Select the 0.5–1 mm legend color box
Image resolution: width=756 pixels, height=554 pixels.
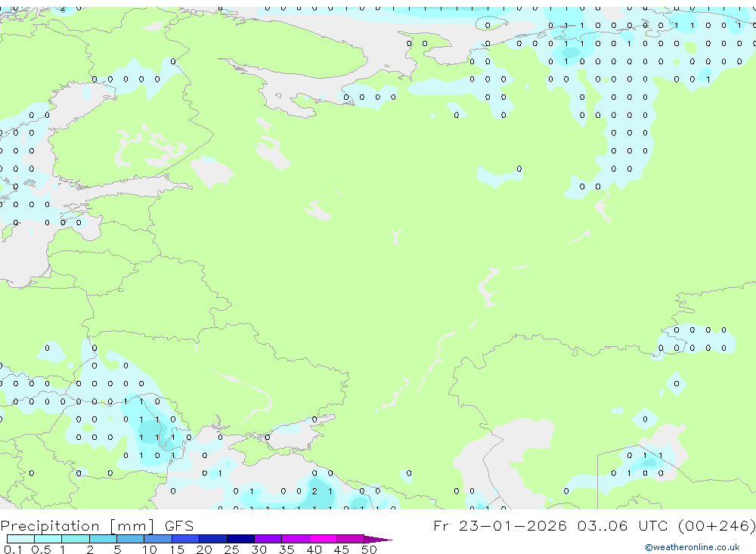click(x=48, y=539)
